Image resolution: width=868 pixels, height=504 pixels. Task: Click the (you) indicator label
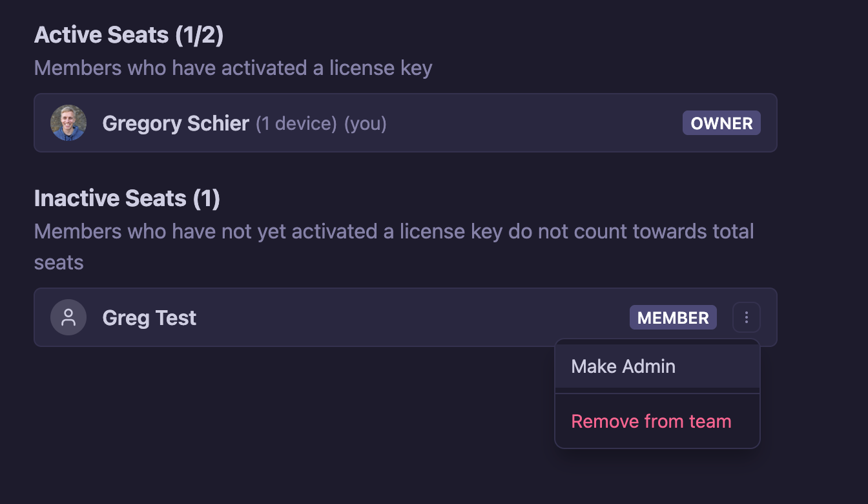point(366,124)
